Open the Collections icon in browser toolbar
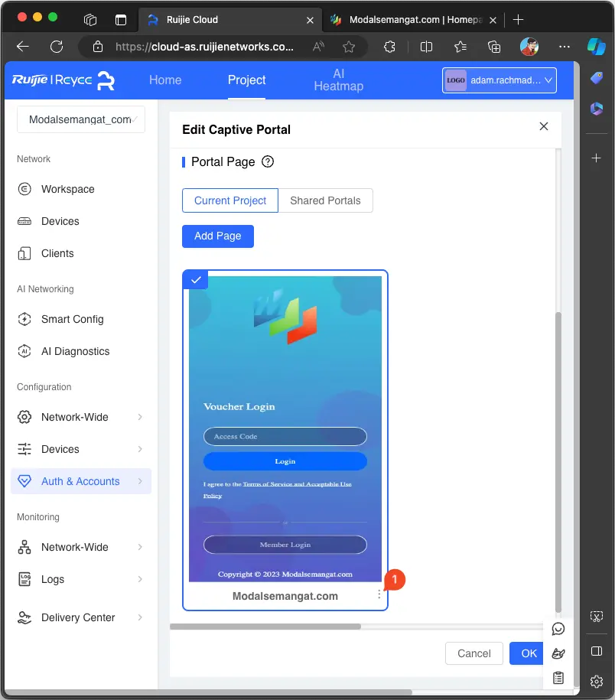The height and width of the screenshot is (700, 615). tap(494, 47)
